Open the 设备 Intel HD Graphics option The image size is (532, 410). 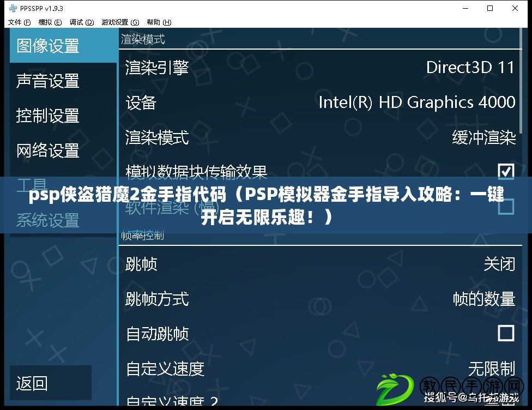point(320,102)
